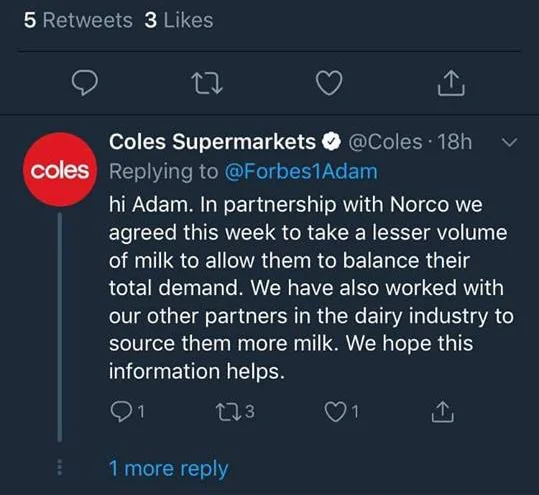Open the Coles profile avatar
Viewport: 539px width, 495px height.
pyautogui.click(x=60, y=169)
